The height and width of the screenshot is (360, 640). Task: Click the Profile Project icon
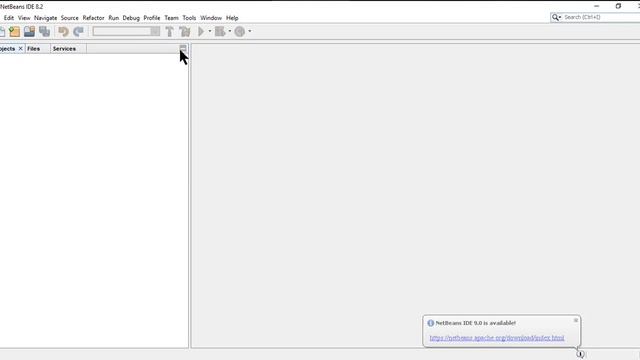coord(240,31)
